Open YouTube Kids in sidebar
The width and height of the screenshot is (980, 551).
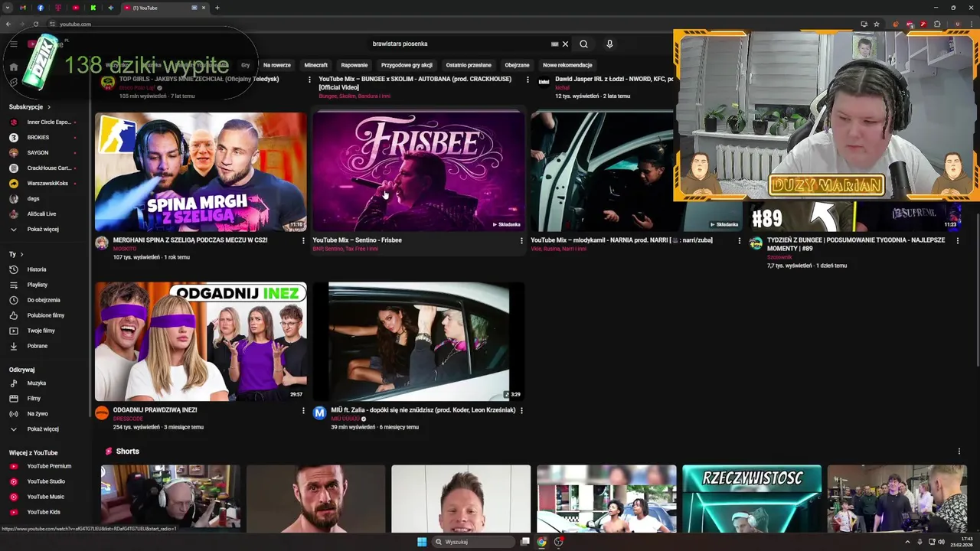[43, 512]
